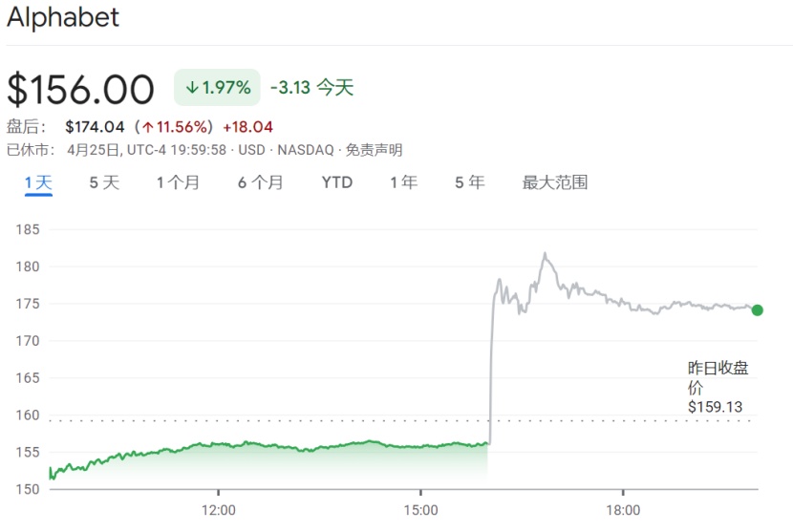793x532 pixels.
Task: Click the -3.13 今天 change text
Action: 311,88
